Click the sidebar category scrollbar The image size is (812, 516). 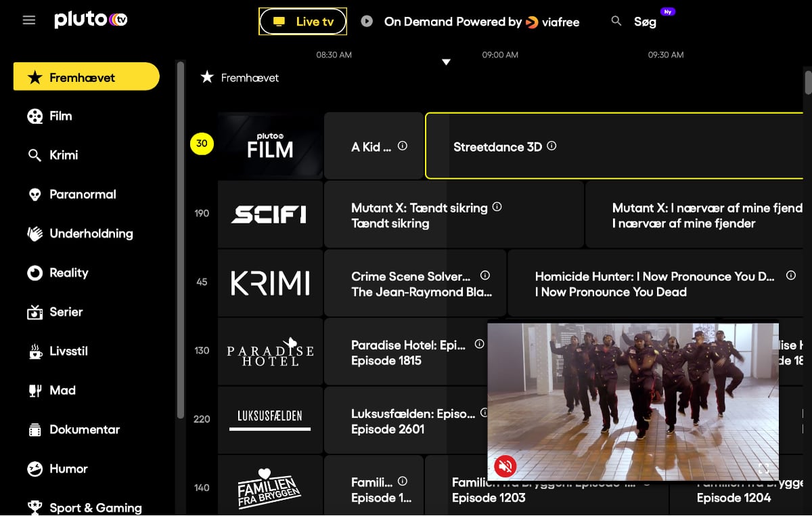click(x=180, y=237)
